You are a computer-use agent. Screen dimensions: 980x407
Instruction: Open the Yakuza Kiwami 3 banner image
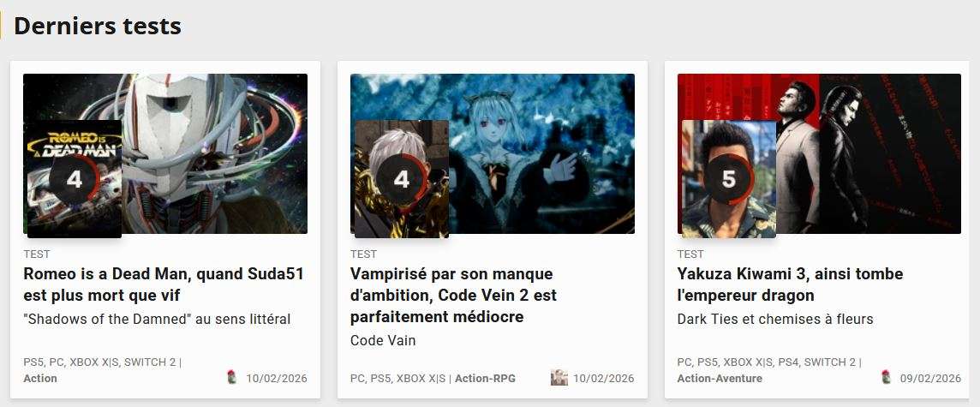tap(819, 153)
